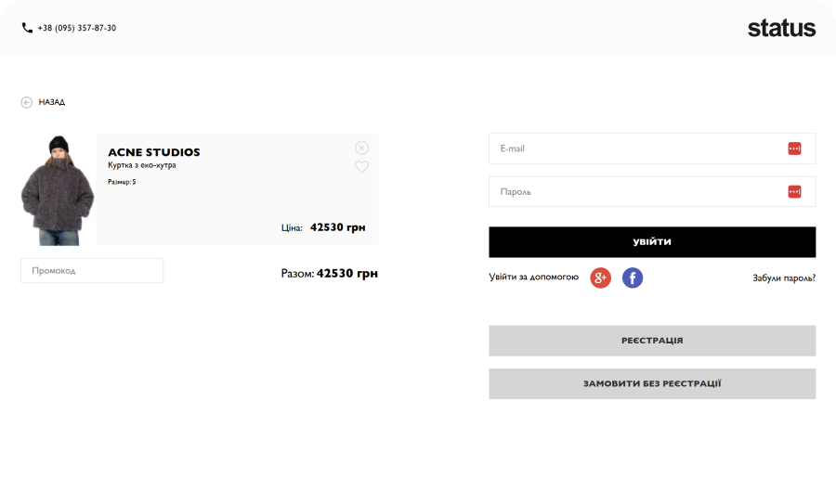Click the Ціна: 42530 грн price

pyautogui.click(x=323, y=227)
